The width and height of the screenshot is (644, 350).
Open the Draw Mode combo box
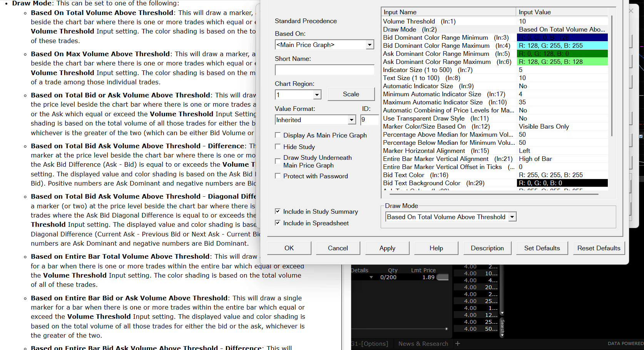click(512, 217)
